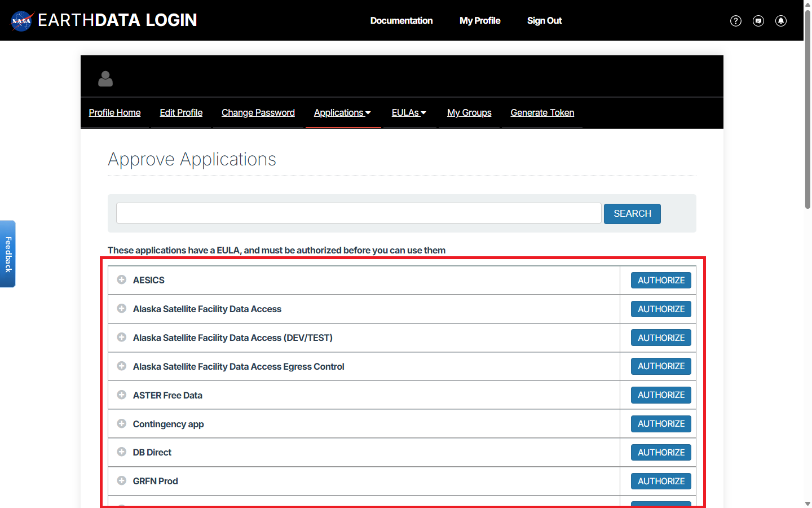The width and height of the screenshot is (812, 508).
Task: Click the scrollbar up arrow
Action: (807, 4)
